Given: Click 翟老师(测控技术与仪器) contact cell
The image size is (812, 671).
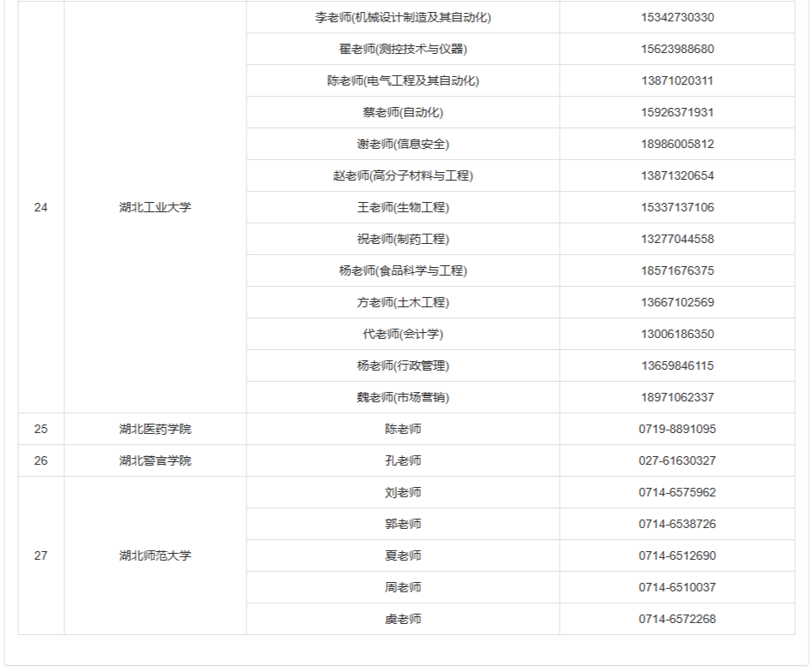Looking at the screenshot, I should (x=403, y=50).
